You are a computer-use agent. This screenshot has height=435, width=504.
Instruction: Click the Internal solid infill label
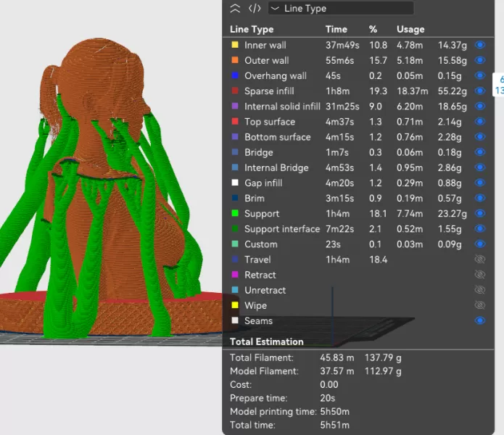(282, 107)
